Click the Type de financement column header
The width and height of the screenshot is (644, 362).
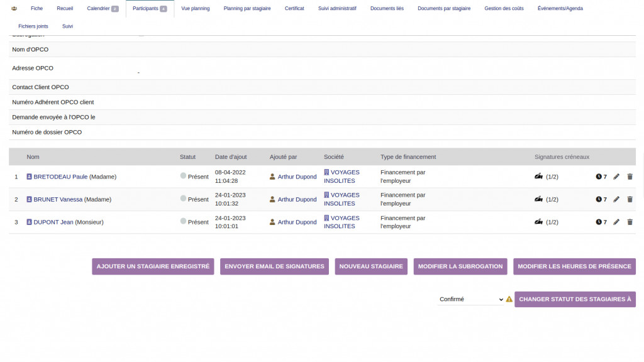click(408, 156)
